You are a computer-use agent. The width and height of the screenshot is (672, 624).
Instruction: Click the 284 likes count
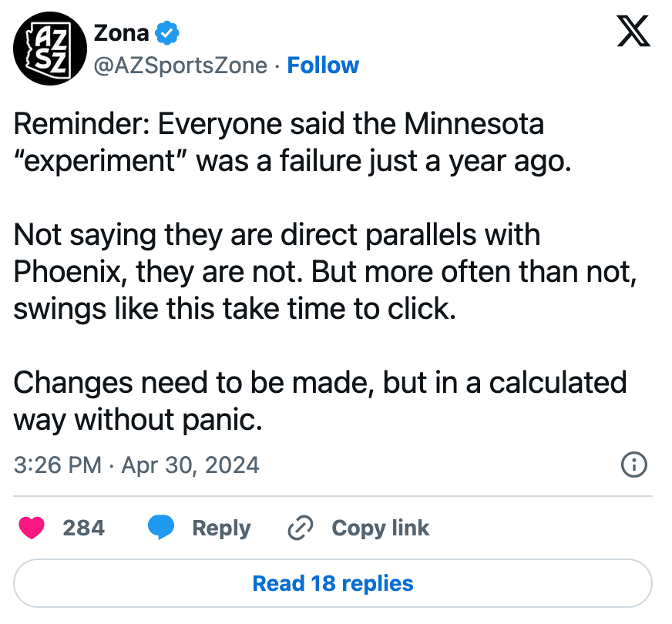[x=83, y=528]
